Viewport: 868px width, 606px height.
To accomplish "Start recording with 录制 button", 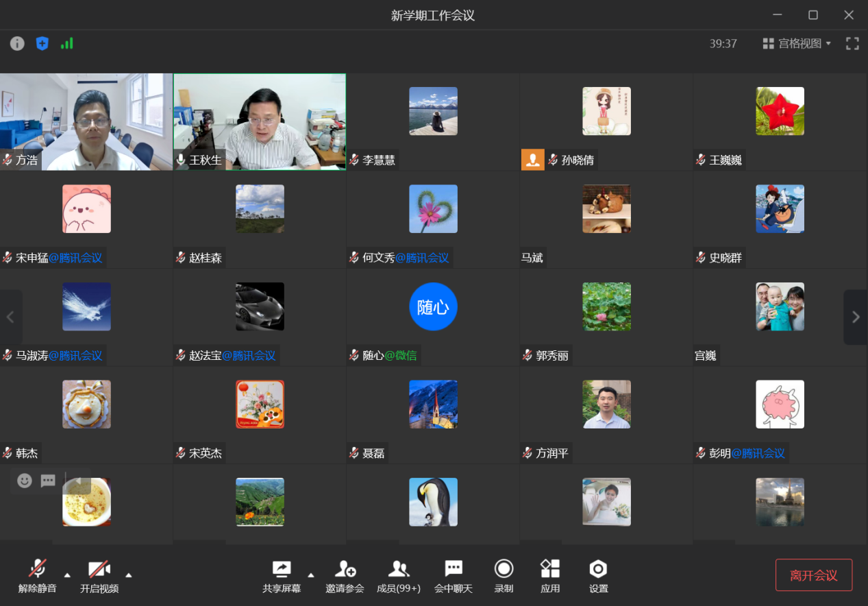I will tap(504, 576).
